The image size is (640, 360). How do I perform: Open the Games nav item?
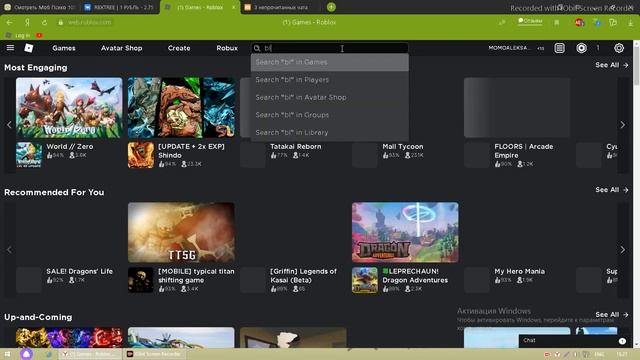coord(64,48)
